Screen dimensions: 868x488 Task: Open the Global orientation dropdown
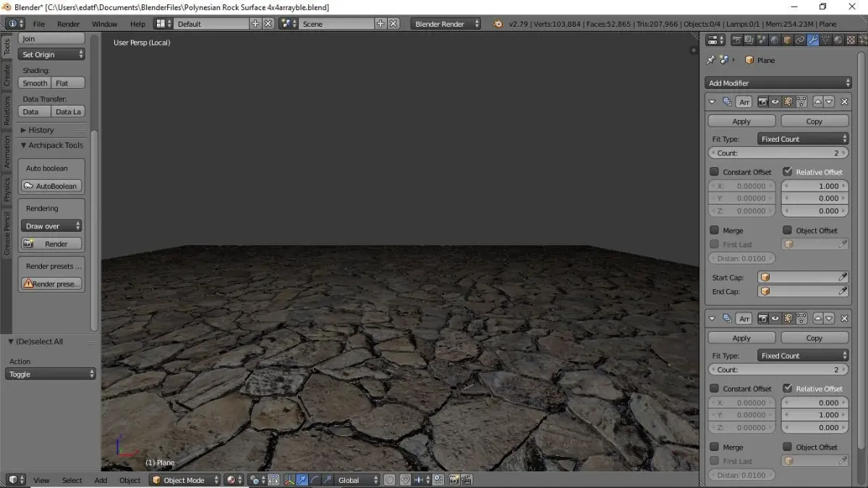click(357, 479)
